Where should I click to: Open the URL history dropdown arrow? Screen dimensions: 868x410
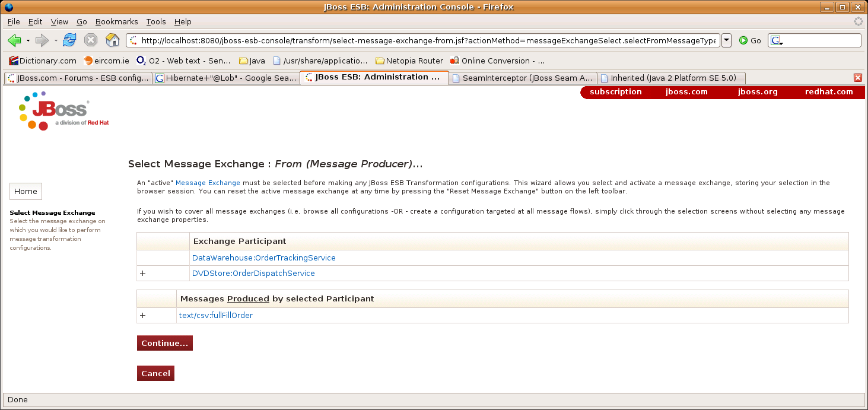(x=726, y=40)
